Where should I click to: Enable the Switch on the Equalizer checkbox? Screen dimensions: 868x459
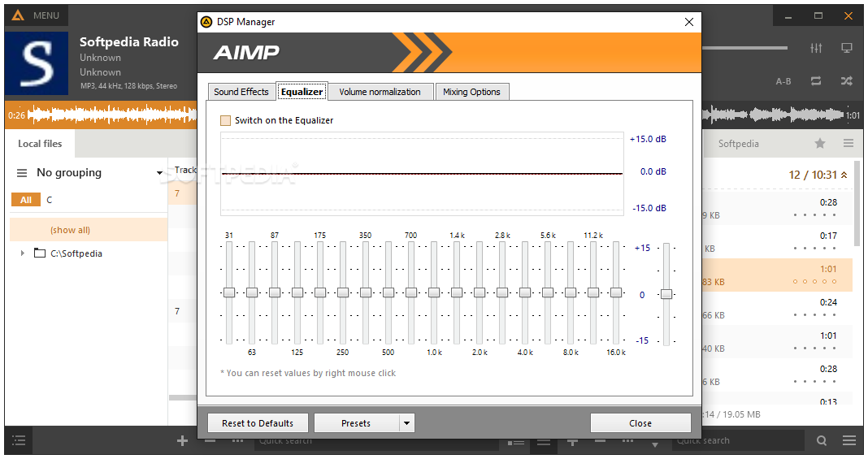pos(225,120)
